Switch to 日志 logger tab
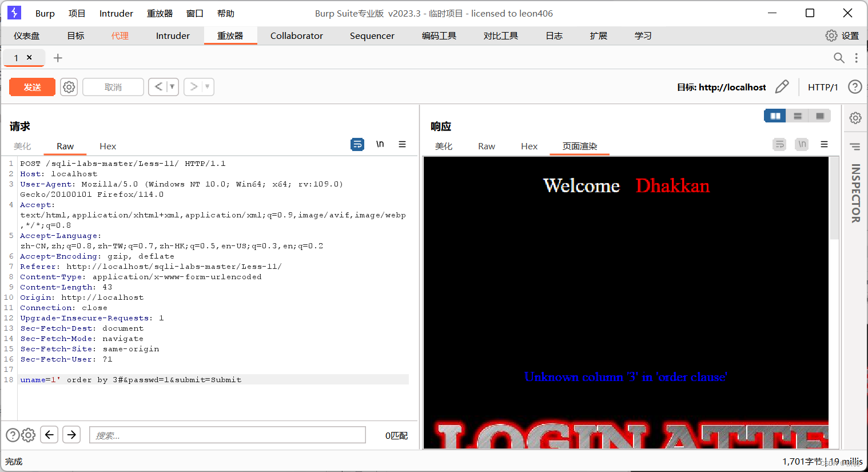 pos(554,35)
